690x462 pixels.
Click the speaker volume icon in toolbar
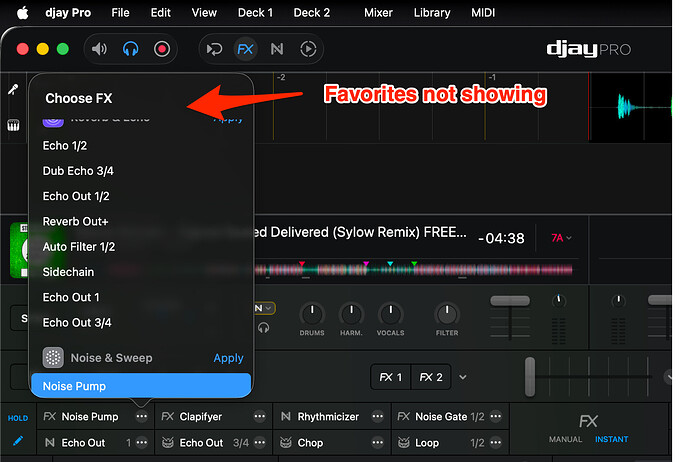point(100,48)
